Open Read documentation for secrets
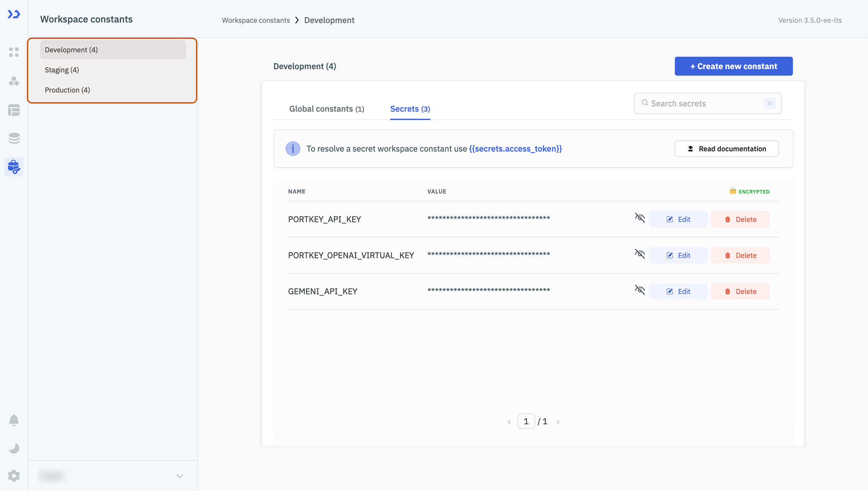 (x=726, y=148)
